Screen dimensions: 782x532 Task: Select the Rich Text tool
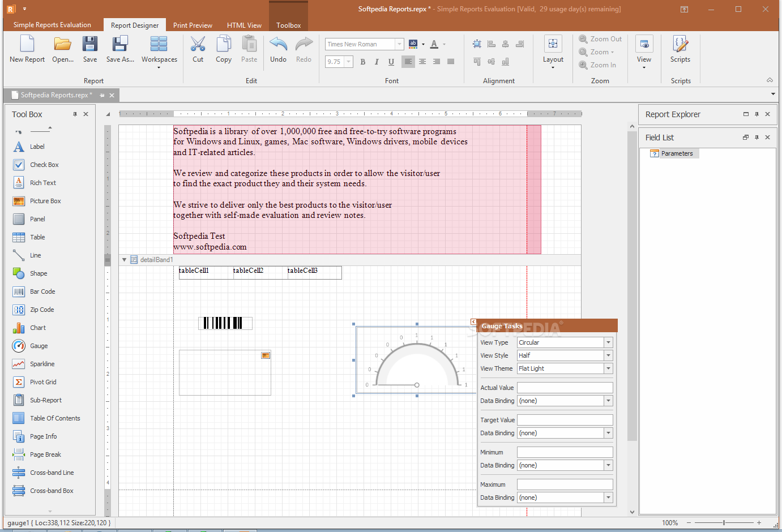(35, 183)
